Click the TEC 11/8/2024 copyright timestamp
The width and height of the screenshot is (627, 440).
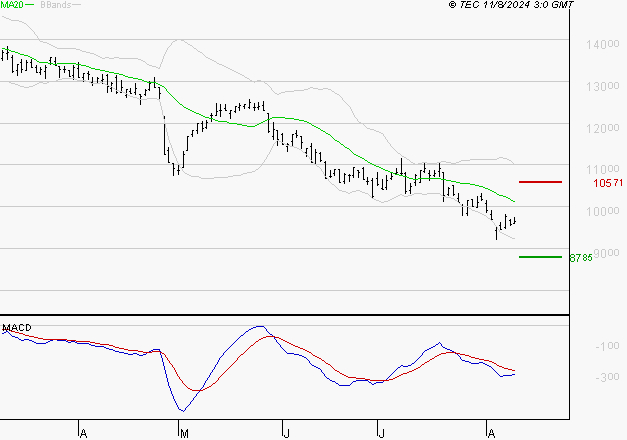click(x=511, y=5)
